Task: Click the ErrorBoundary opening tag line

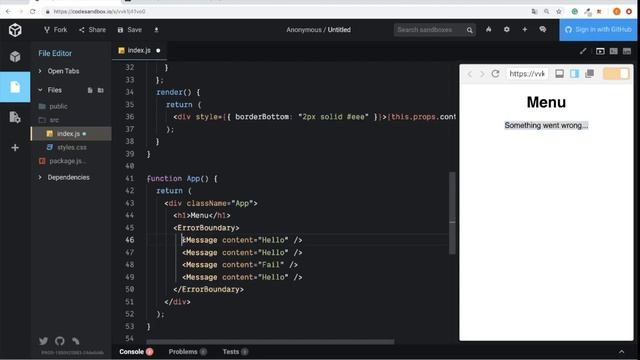Action: [206, 228]
